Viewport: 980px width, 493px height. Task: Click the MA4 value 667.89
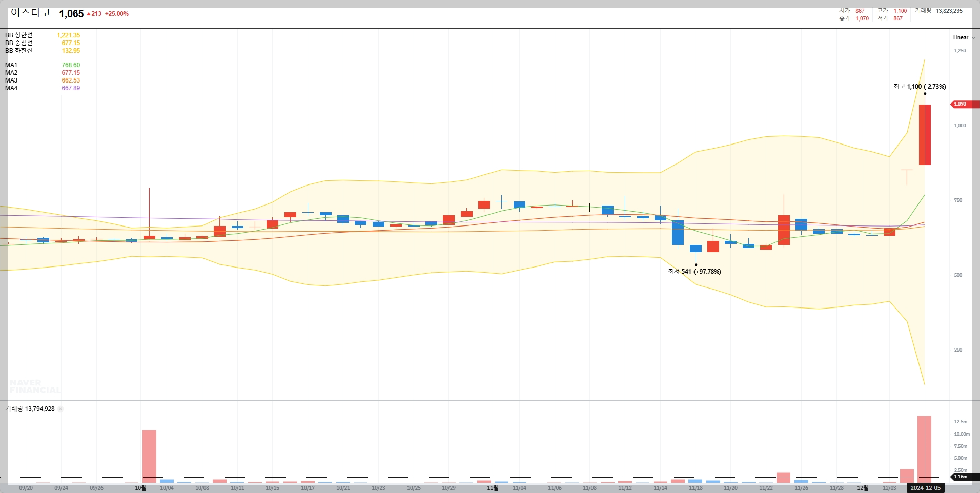coord(71,88)
